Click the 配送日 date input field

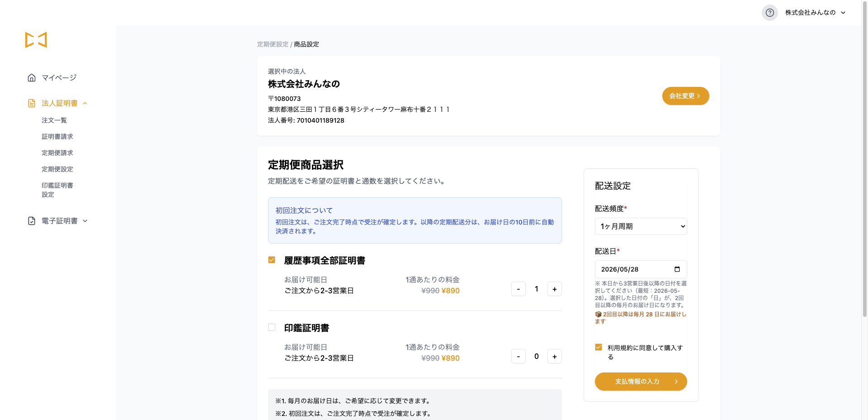641,269
